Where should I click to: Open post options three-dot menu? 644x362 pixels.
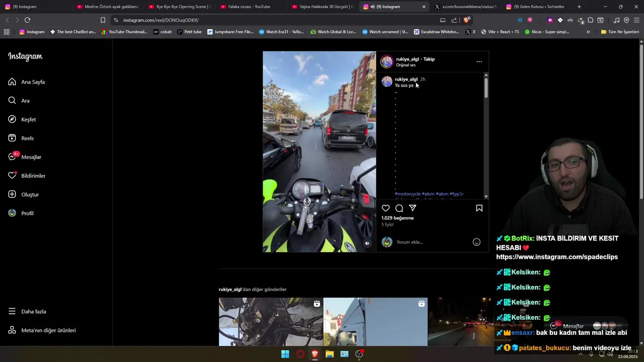tap(479, 62)
